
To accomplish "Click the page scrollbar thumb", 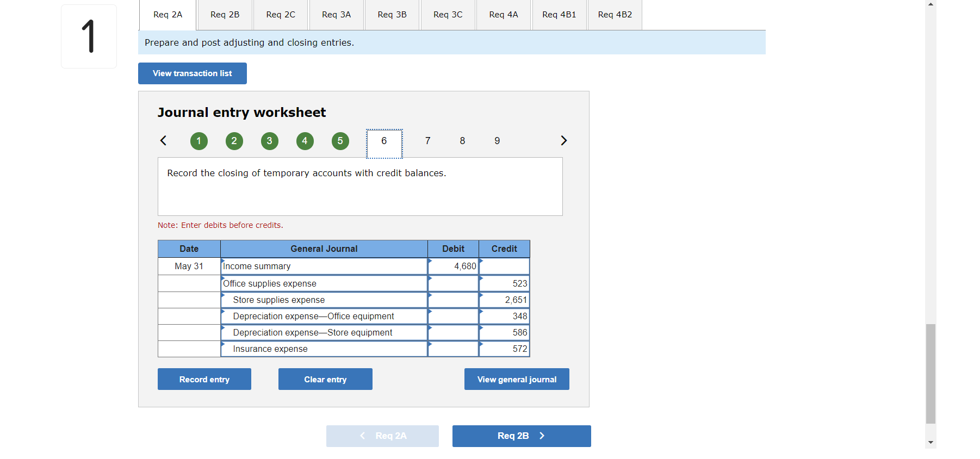I will click(931, 374).
